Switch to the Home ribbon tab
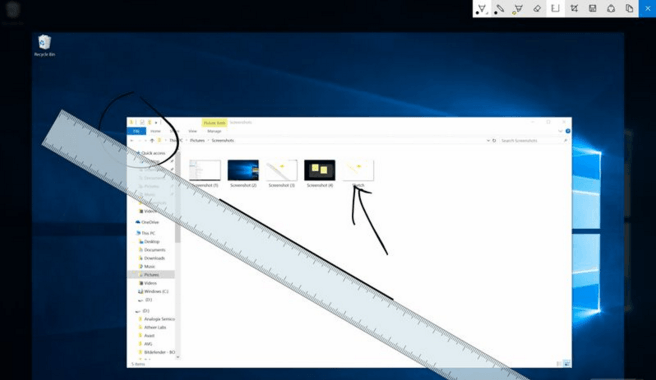Image resolution: width=656 pixels, height=380 pixels. [x=155, y=131]
